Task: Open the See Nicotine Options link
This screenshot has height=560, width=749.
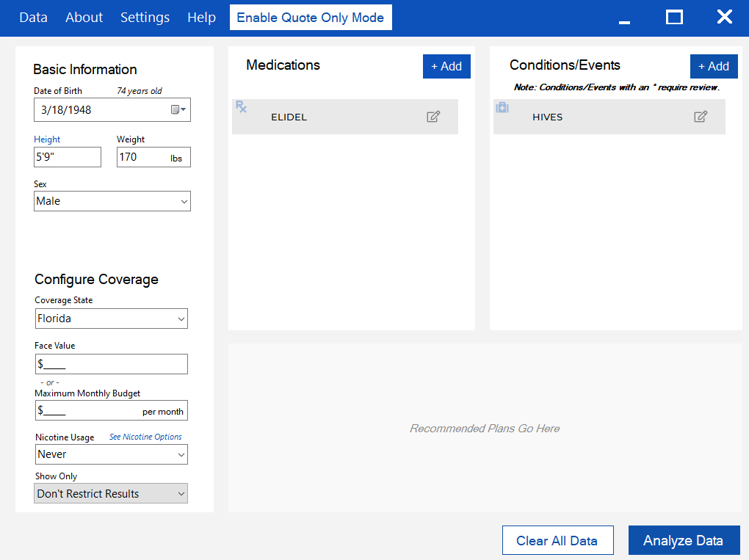Action: tap(145, 437)
